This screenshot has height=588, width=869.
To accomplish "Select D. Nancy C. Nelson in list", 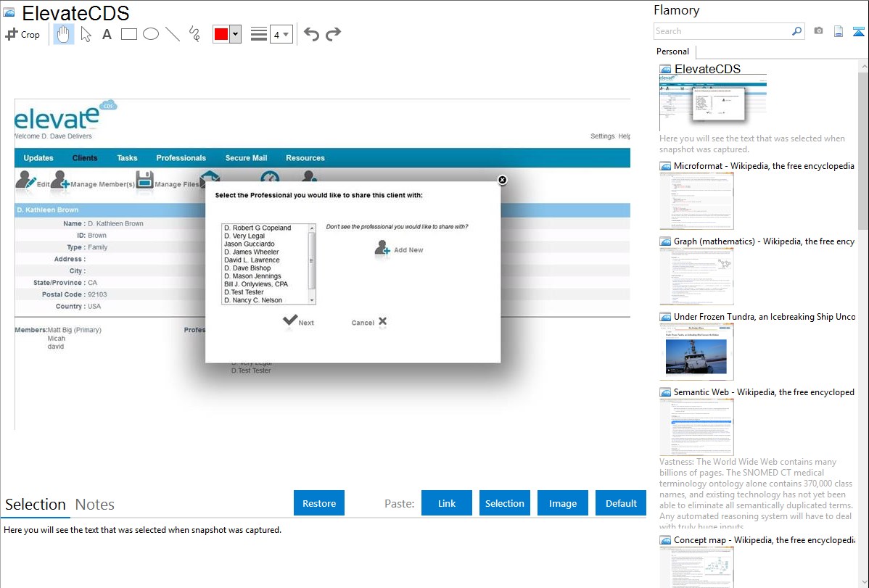I will coord(252,300).
